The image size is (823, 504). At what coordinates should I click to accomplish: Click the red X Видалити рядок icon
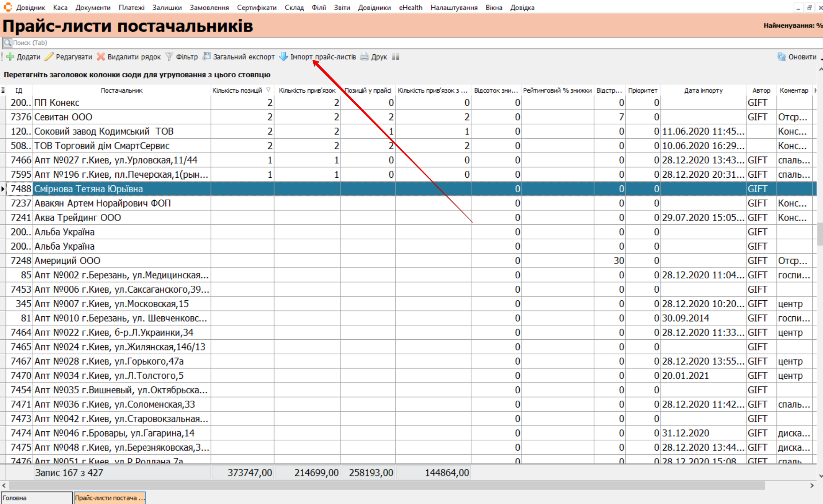101,57
